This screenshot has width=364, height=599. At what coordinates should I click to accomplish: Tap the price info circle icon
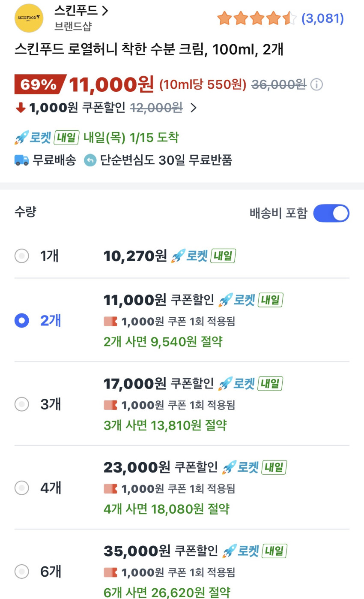[316, 84]
